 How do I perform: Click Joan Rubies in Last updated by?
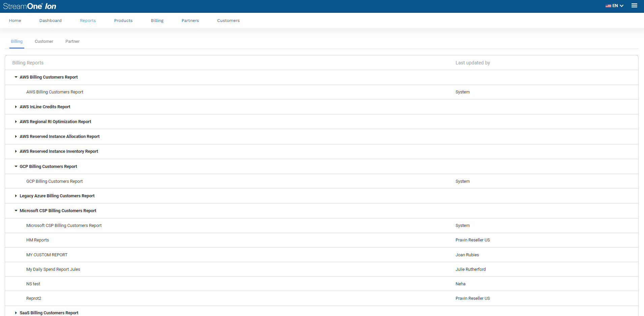467,255
